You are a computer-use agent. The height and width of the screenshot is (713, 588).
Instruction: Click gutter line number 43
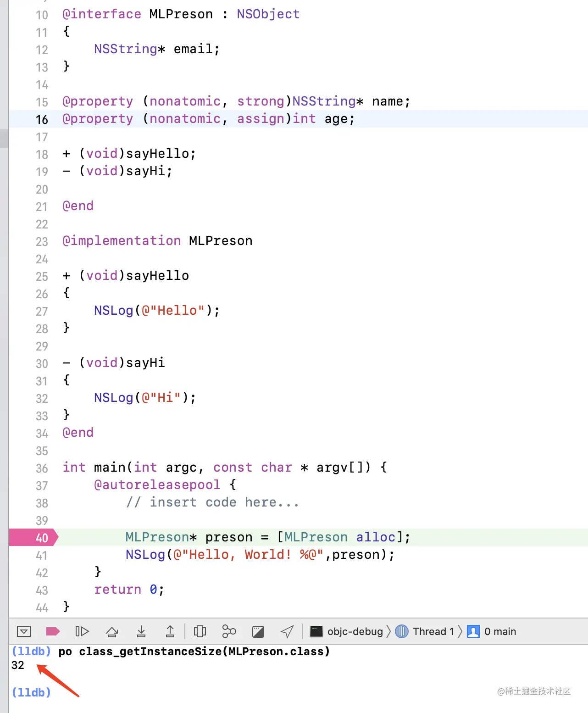42,590
